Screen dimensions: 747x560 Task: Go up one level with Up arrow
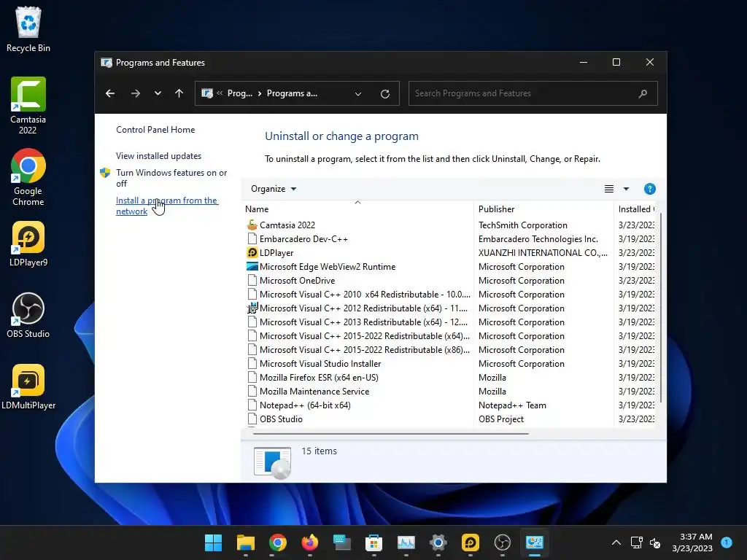[179, 93]
